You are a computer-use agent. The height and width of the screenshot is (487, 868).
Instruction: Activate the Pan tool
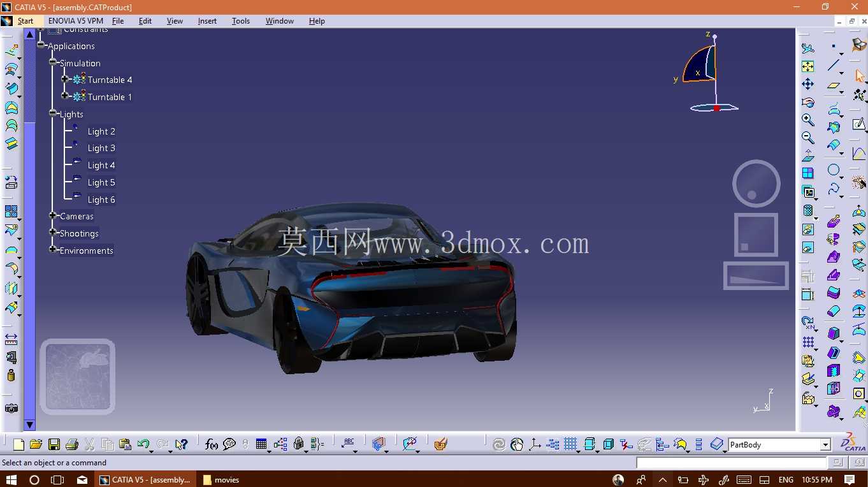(x=807, y=84)
